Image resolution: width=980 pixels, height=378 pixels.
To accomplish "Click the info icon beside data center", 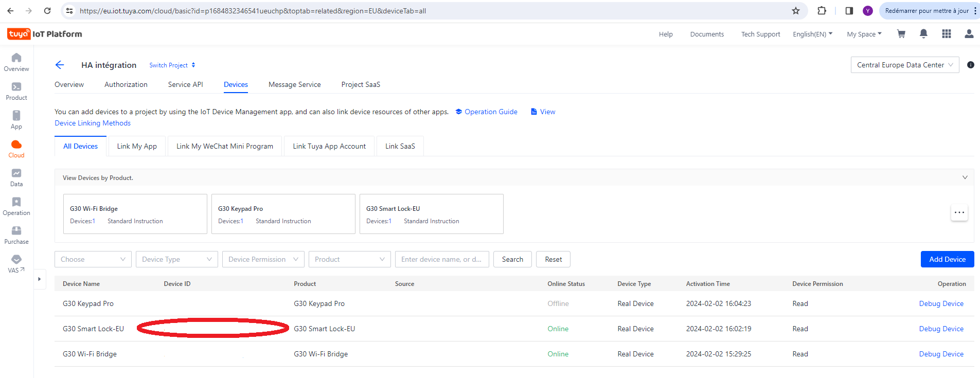I will point(971,65).
